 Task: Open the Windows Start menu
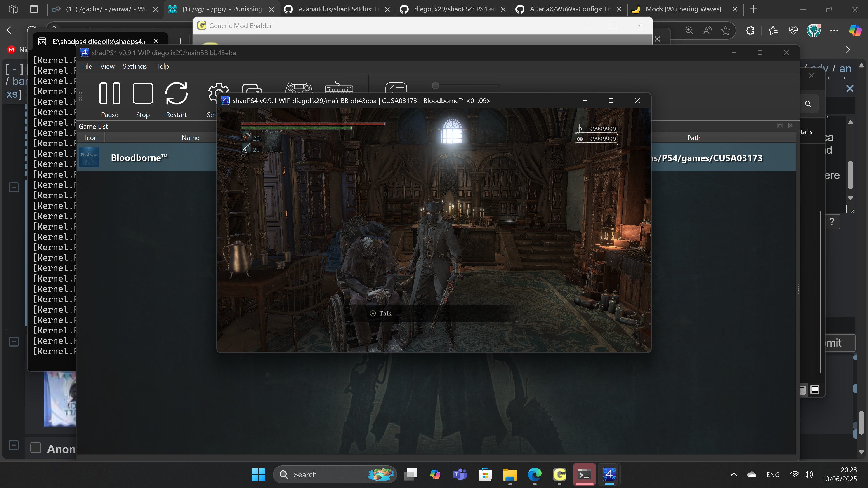258,474
